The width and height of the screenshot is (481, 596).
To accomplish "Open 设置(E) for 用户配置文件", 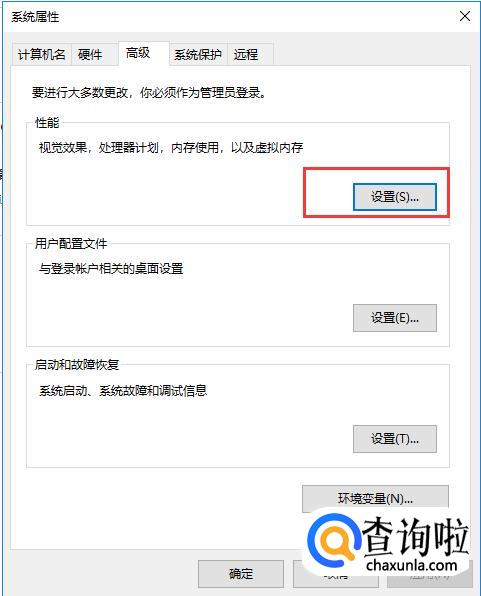I will click(x=395, y=318).
